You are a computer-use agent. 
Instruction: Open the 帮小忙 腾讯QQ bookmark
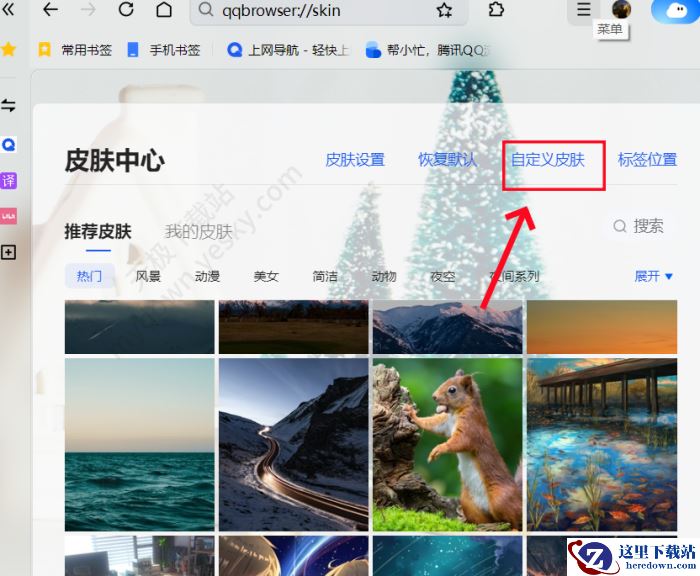426,50
